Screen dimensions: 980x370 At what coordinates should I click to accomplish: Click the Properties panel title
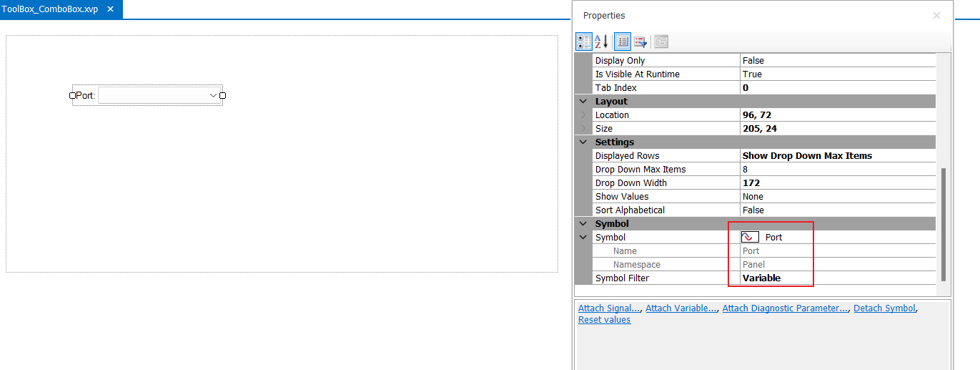pyautogui.click(x=604, y=15)
